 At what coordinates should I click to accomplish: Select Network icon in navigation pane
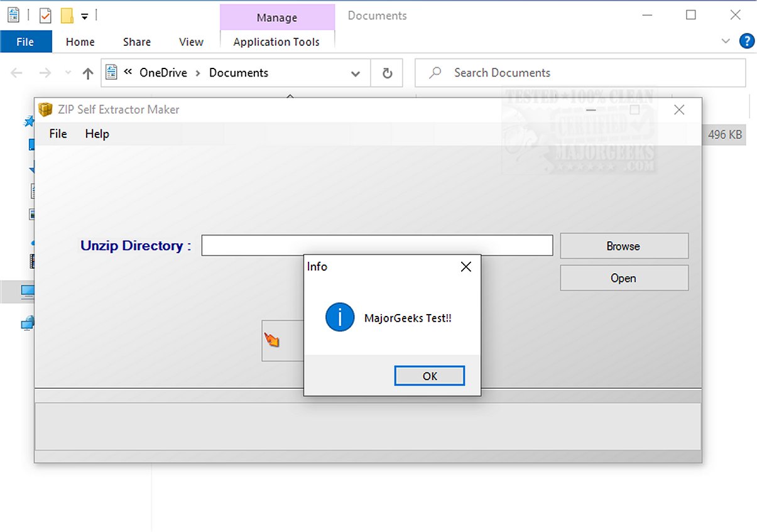[26, 323]
